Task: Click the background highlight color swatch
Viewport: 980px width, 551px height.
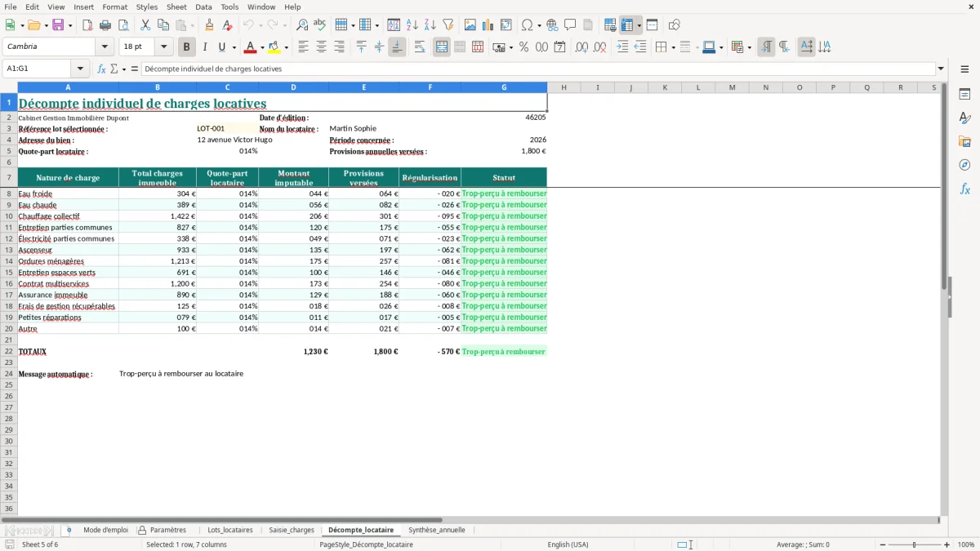Action: [274, 47]
